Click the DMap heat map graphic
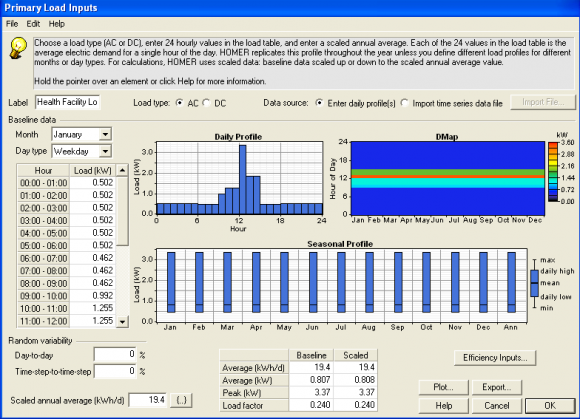The height and width of the screenshot is (419, 580). (448, 178)
